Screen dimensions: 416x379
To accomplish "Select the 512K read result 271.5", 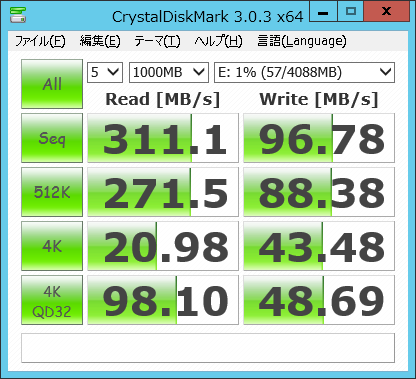I will (163, 192).
